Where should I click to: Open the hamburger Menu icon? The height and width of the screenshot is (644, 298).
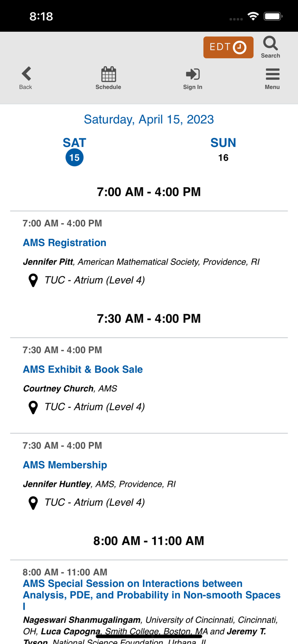[x=272, y=74]
